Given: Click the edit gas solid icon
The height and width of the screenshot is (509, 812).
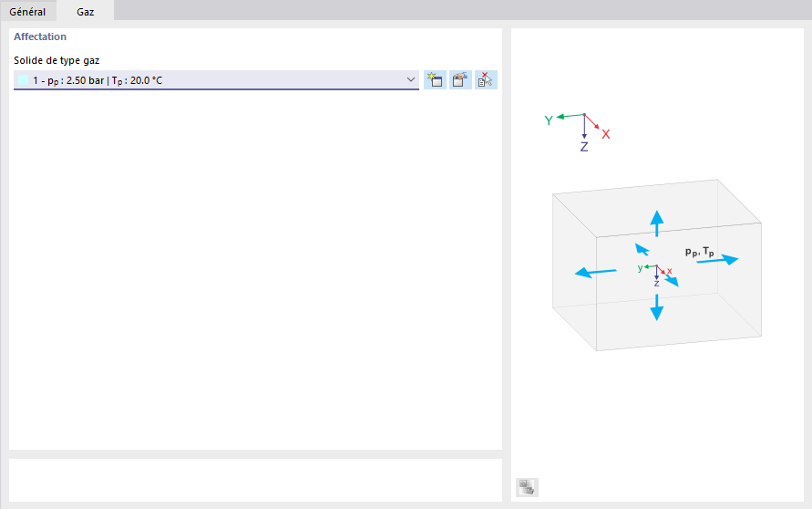Looking at the screenshot, I should 460,80.
